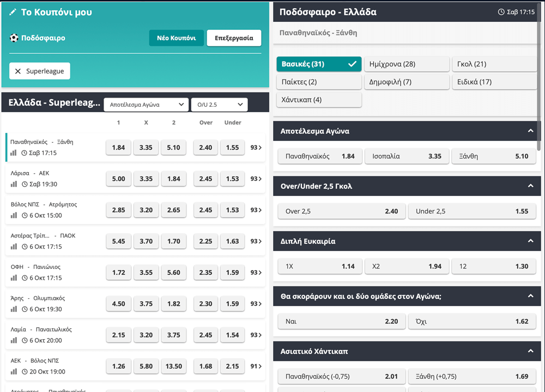This screenshot has width=545, height=392.
Task: Show 93 more markets for Βόλος ΝΠΣ - Ατρόμητος
Action: [256, 210]
